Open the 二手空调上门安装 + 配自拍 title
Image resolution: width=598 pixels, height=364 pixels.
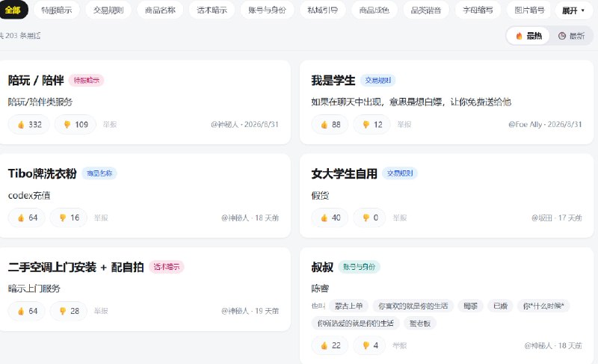click(x=76, y=267)
